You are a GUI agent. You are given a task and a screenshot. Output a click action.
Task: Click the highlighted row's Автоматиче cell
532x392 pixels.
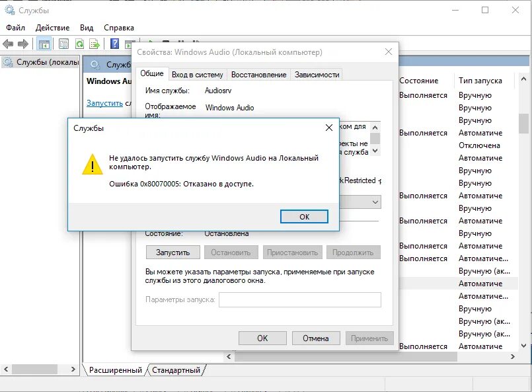point(480,284)
